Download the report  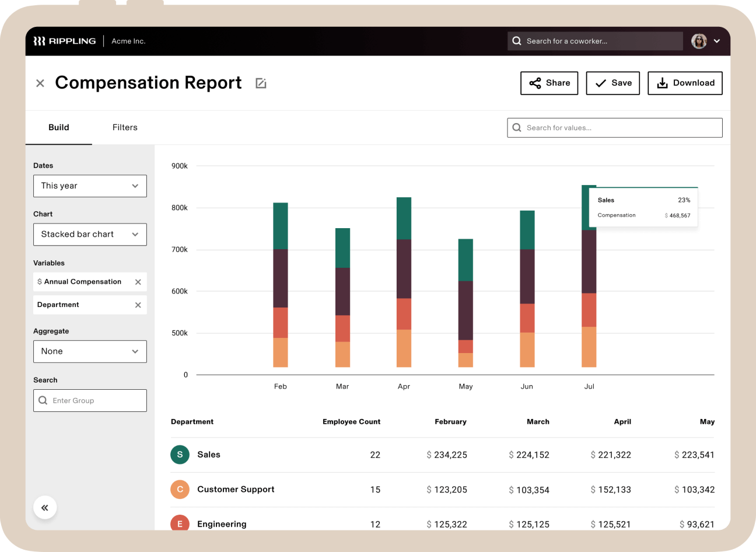[x=685, y=83]
